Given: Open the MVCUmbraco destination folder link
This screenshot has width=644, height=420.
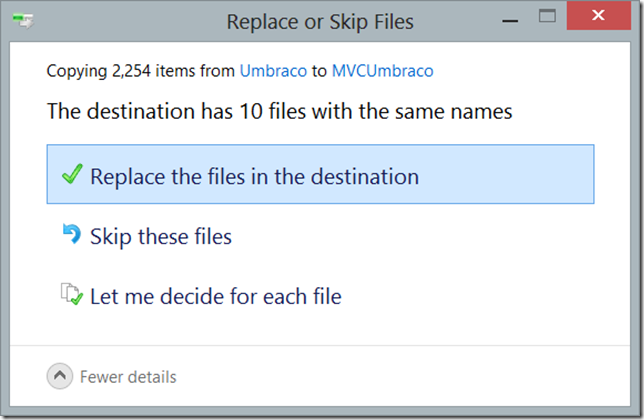Looking at the screenshot, I should pyautogui.click(x=382, y=71).
